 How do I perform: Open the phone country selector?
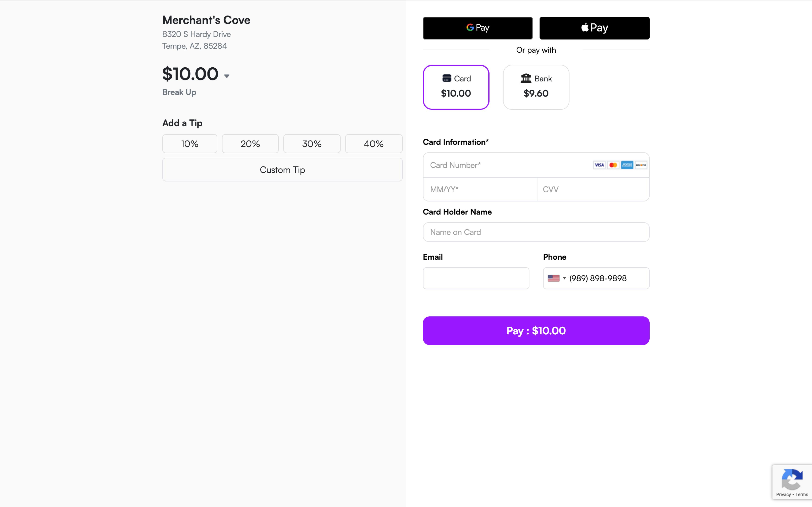tap(557, 278)
